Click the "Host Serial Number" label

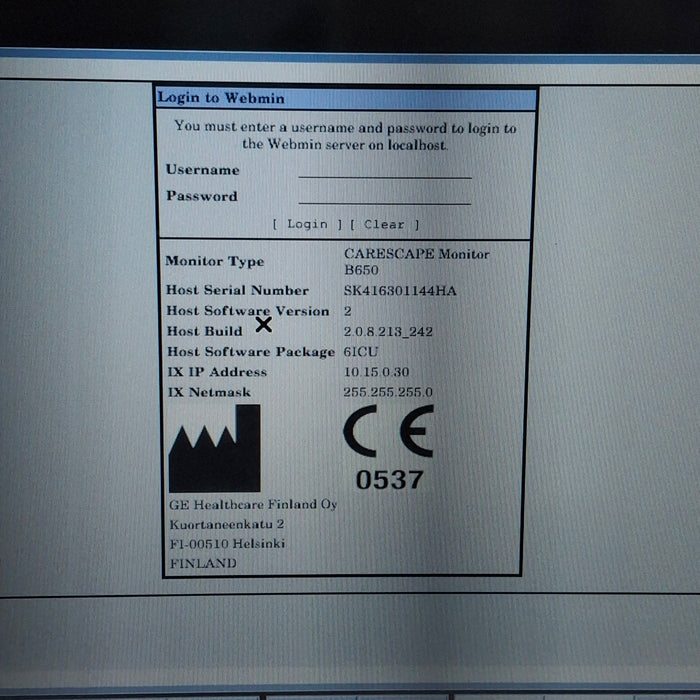238,291
